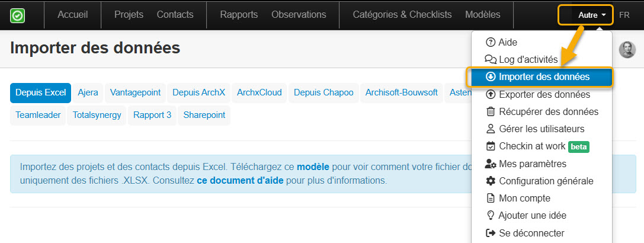The width and height of the screenshot is (644, 243).
Task: Open Rapports in navigation bar
Action: click(x=239, y=15)
